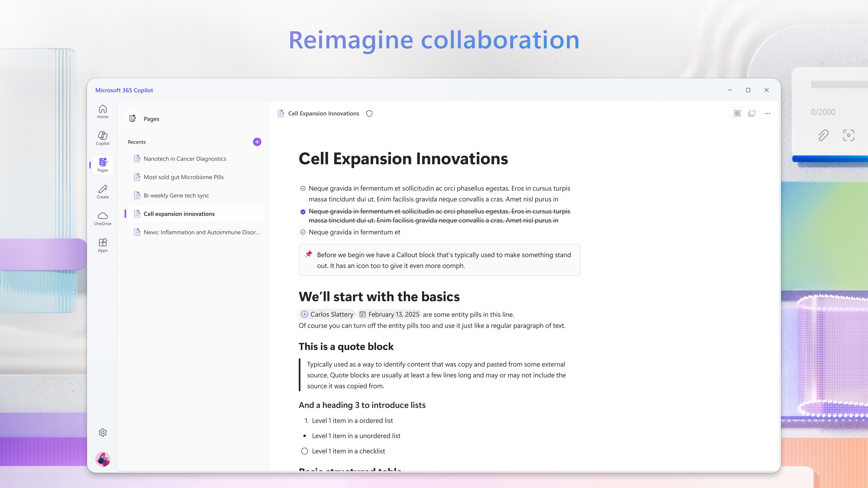Click the Cell Expansion Innovations page title heading
The height and width of the screenshot is (488, 868).
click(403, 159)
